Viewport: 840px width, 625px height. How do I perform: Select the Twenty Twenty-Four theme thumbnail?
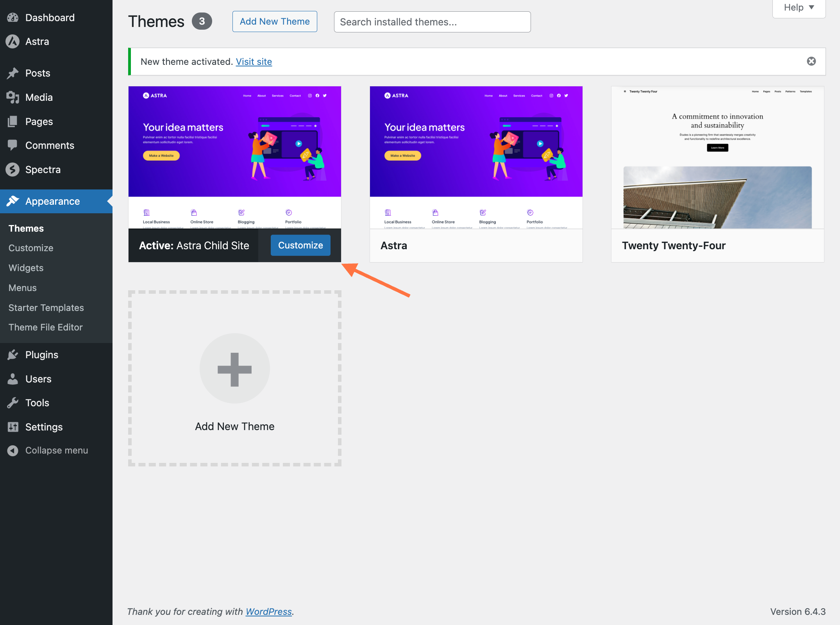click(x=717, y=157)
